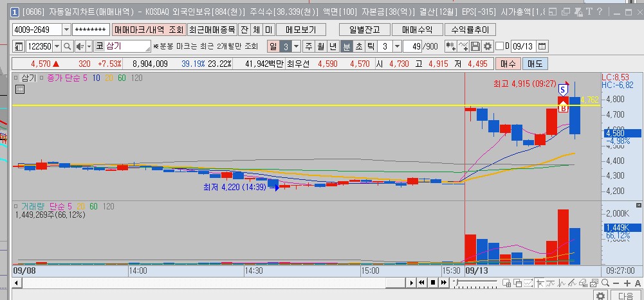644x300 pixels.
Task: Add candle-compare chart icon in toolbar
Action: click(450, 46)
